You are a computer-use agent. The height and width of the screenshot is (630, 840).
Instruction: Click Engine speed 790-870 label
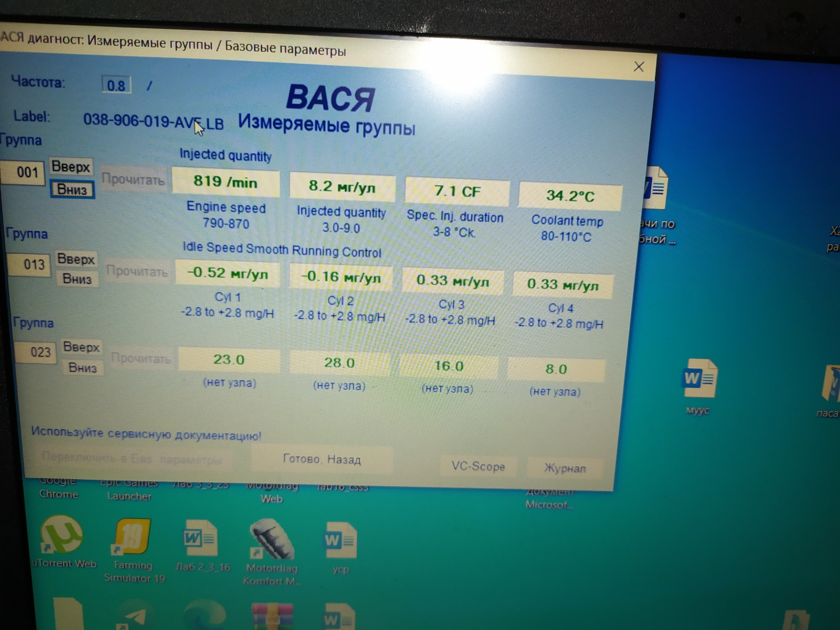(226, 215)
